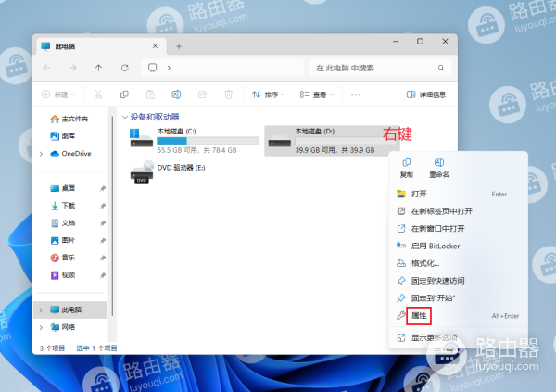Refresh the current folder view

[x=125, y=68]
